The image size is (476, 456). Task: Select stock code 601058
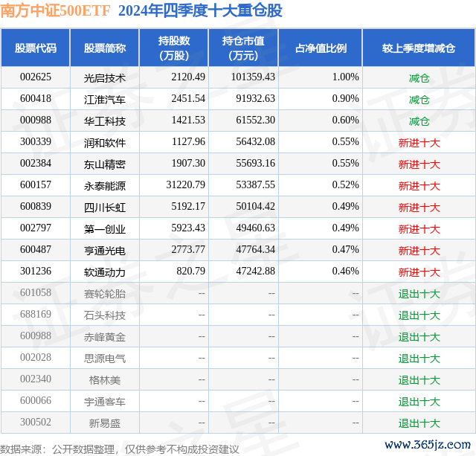coord(36,292)
